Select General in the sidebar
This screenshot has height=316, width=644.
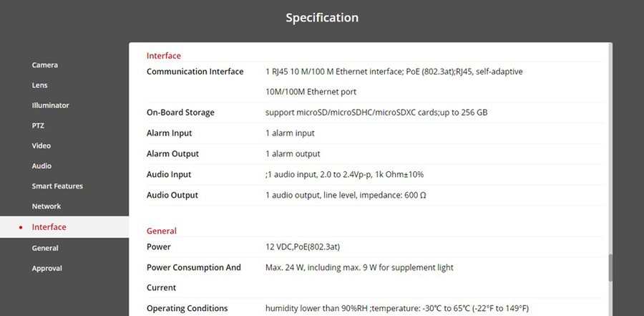45,248
